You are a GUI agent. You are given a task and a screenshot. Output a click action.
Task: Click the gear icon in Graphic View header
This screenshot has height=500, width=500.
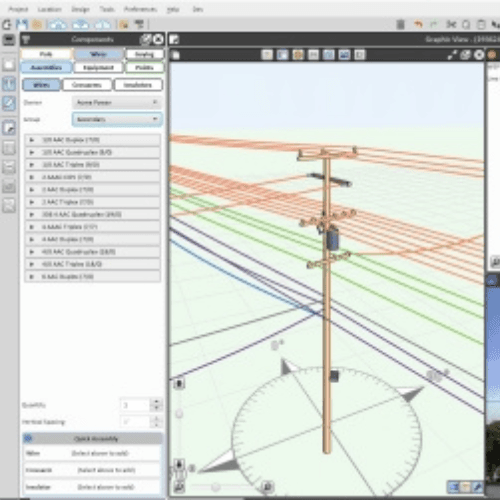[479, 55]
